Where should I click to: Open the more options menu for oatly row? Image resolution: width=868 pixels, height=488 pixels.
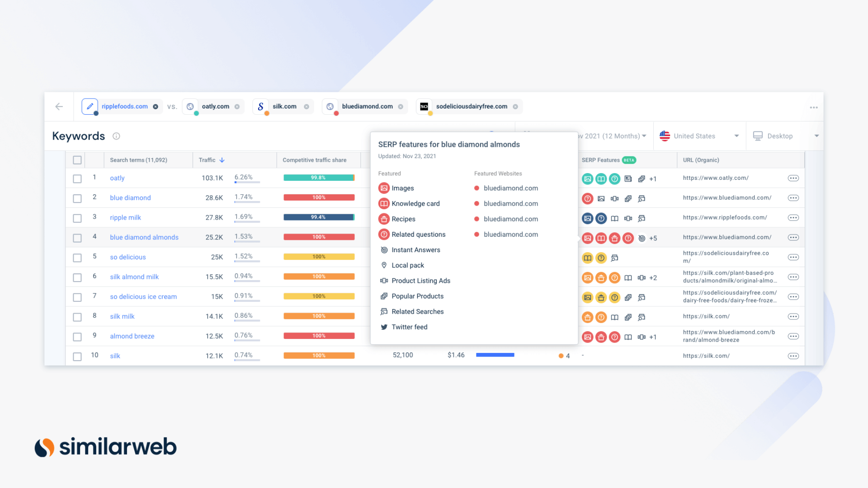click(793, 178)
